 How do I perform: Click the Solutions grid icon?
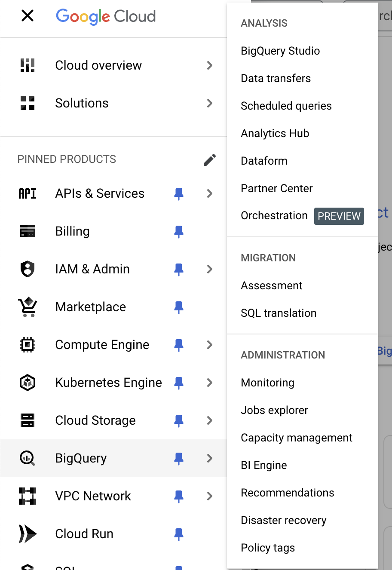point(28,103)
